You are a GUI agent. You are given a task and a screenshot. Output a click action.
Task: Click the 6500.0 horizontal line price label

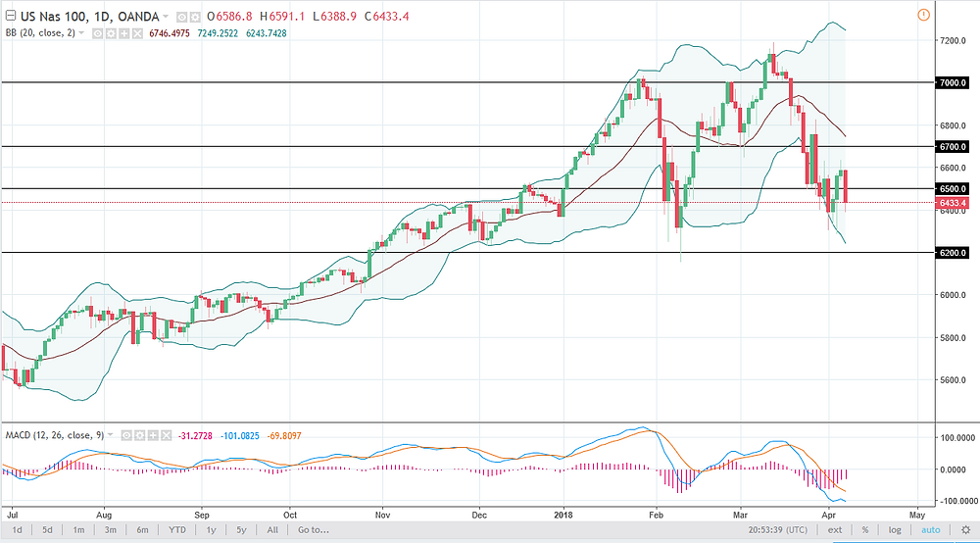[952, 189]
